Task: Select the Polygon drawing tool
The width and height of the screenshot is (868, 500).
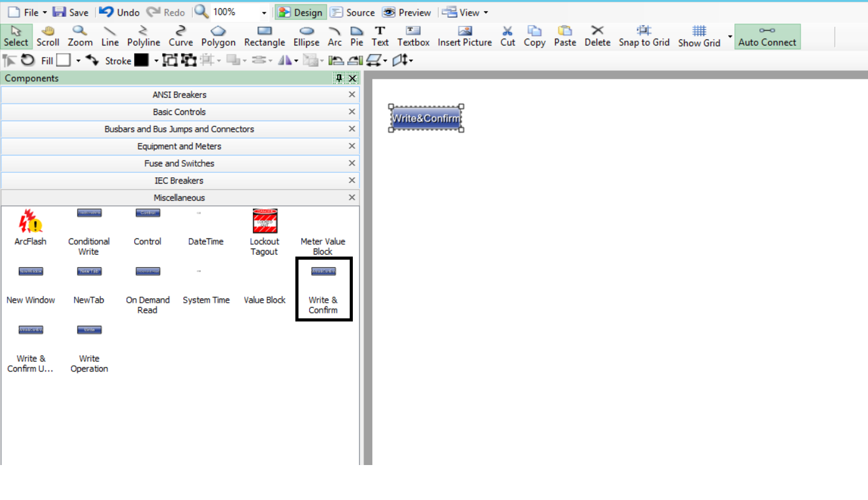Action: 218,36
